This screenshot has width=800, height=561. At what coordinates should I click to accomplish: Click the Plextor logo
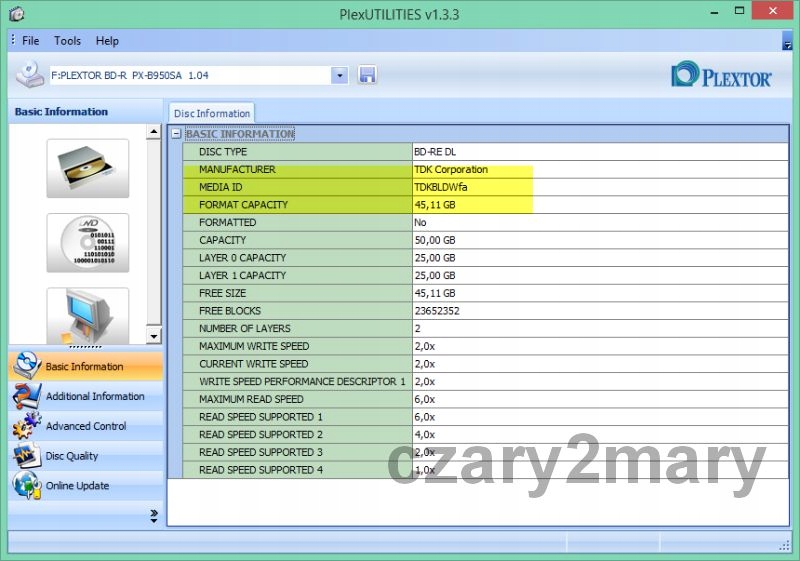click(x=721, y=75)
